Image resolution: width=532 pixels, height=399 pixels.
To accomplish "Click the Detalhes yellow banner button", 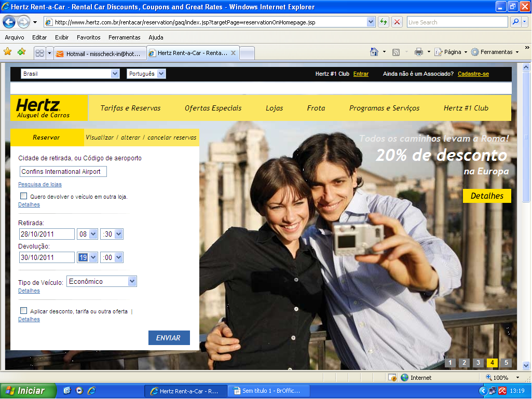I will 487,196.
